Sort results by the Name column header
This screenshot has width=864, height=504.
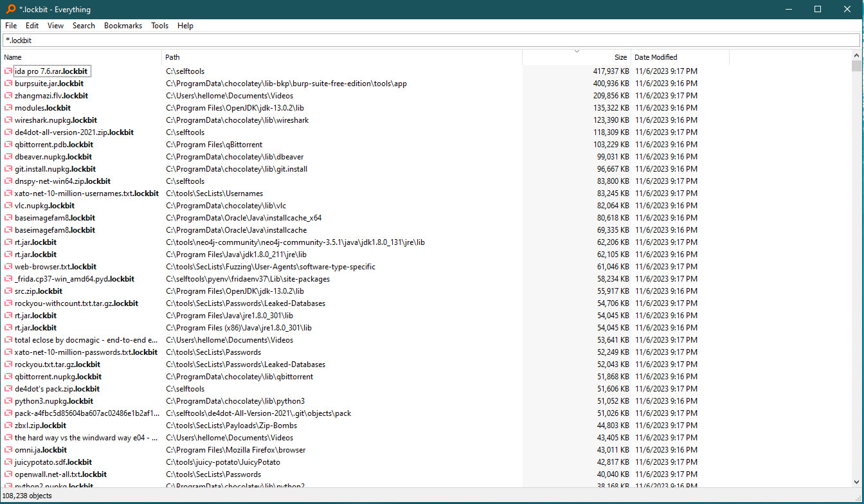coord(81,57)
